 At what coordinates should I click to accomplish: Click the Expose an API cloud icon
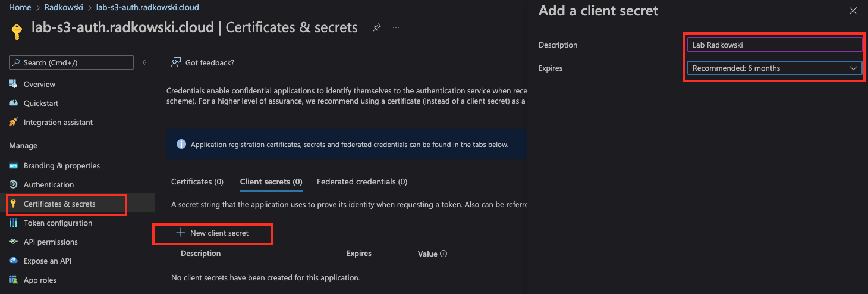pos(13,261)
